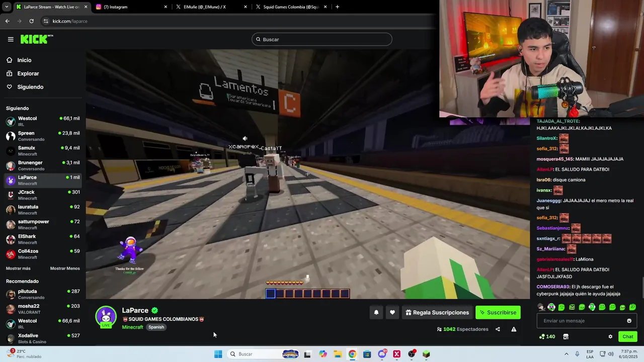Open satturnpower channel in sidebar

click(43, 224)
